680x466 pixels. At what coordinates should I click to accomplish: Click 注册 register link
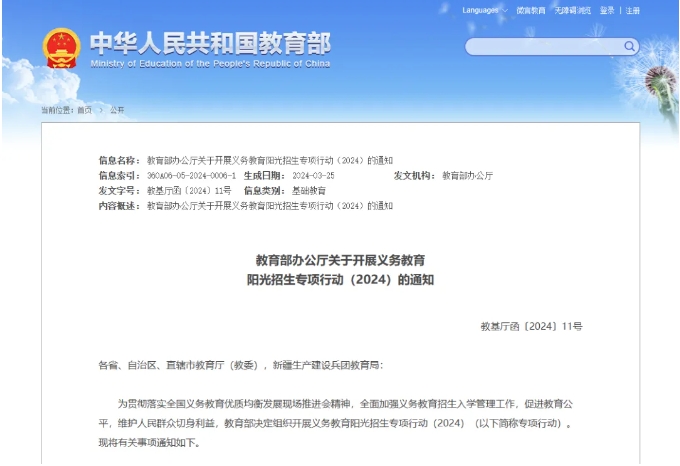(633, 10)
